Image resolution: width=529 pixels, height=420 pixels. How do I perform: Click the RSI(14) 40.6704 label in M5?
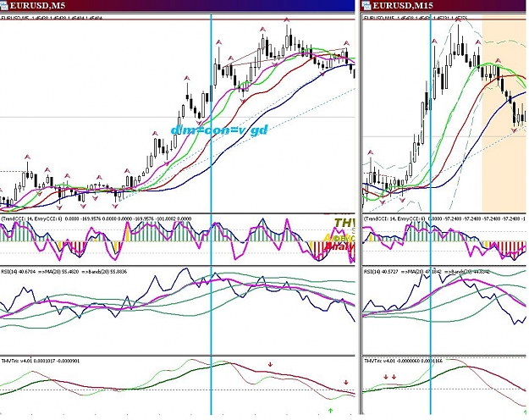(x=18, y=271)
